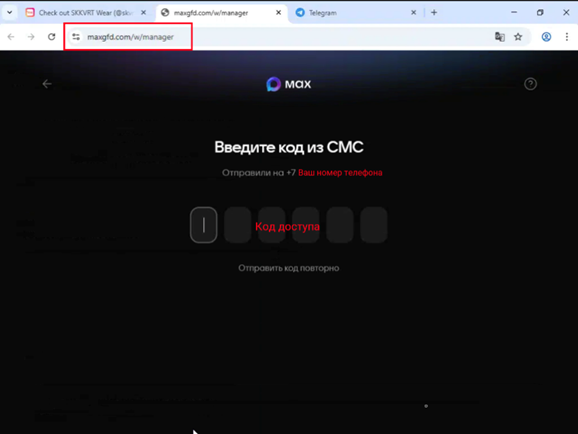Restore down the browser window
Screen dimensions: 578x434
click(x=540, y=13)
